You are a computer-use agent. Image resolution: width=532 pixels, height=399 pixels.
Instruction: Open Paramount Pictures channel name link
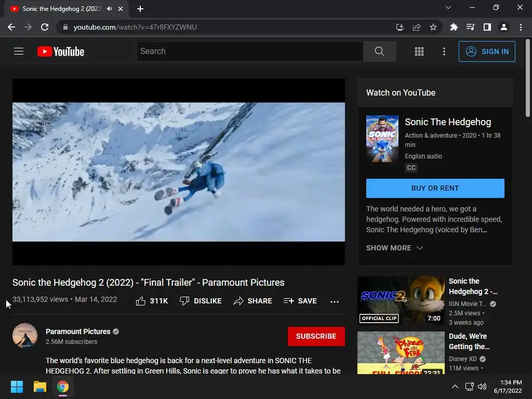[x=78, y=331]
